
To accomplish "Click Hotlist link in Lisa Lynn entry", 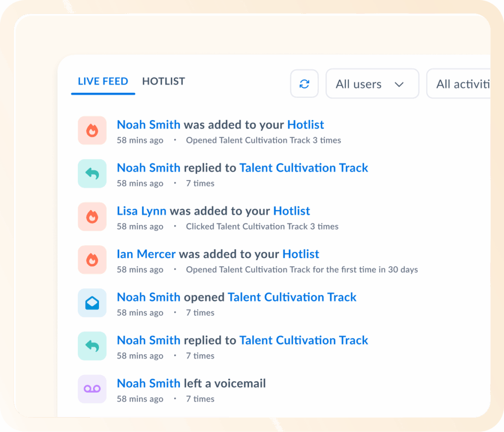I will [x=292, y=211].
